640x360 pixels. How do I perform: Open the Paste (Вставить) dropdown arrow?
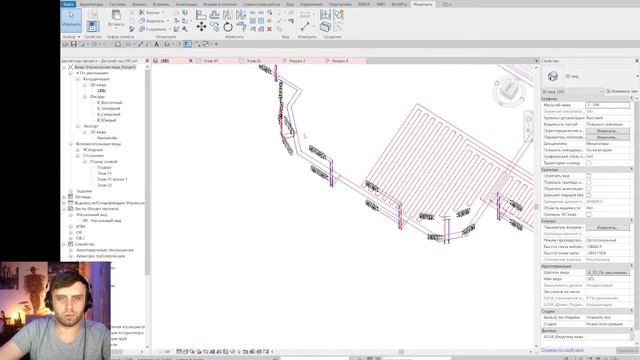tap(116, 27)
